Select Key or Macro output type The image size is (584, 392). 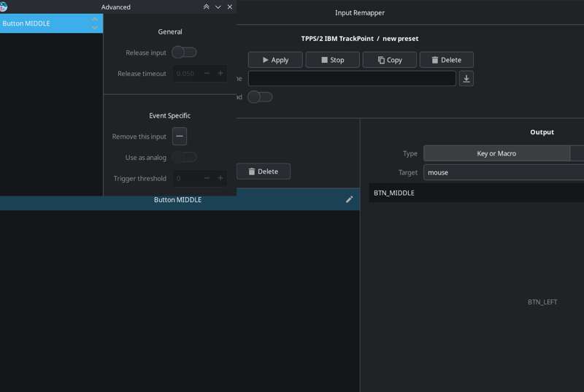pyautogui.click(x=496, y=153)
